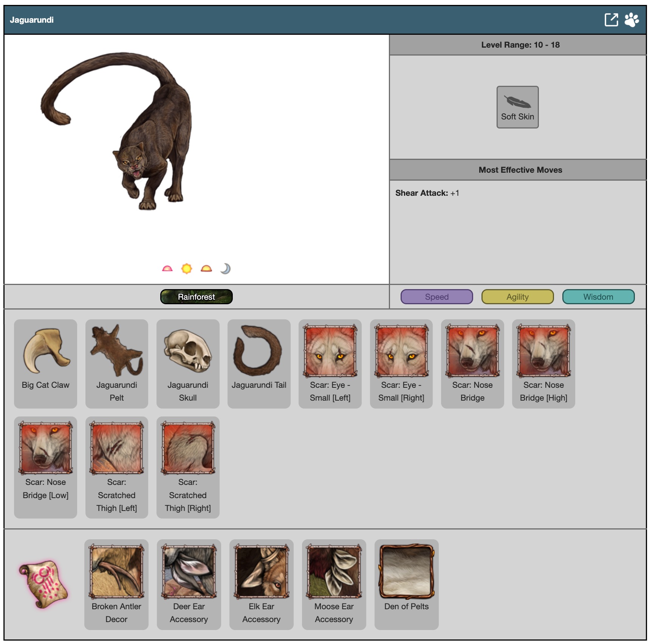Select the Big Cat Claw item
Screen dimensions: 650x644
coord(45,363)
